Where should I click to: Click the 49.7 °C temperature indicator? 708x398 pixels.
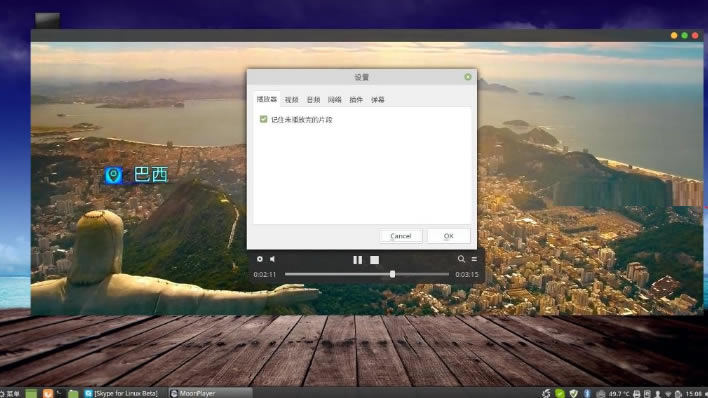(x=619, y=394)
